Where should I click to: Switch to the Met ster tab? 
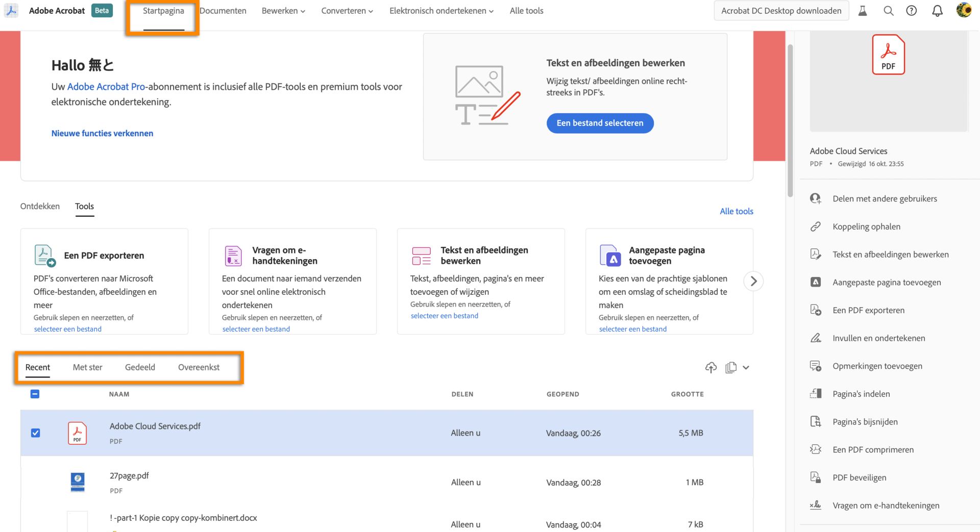87,367
